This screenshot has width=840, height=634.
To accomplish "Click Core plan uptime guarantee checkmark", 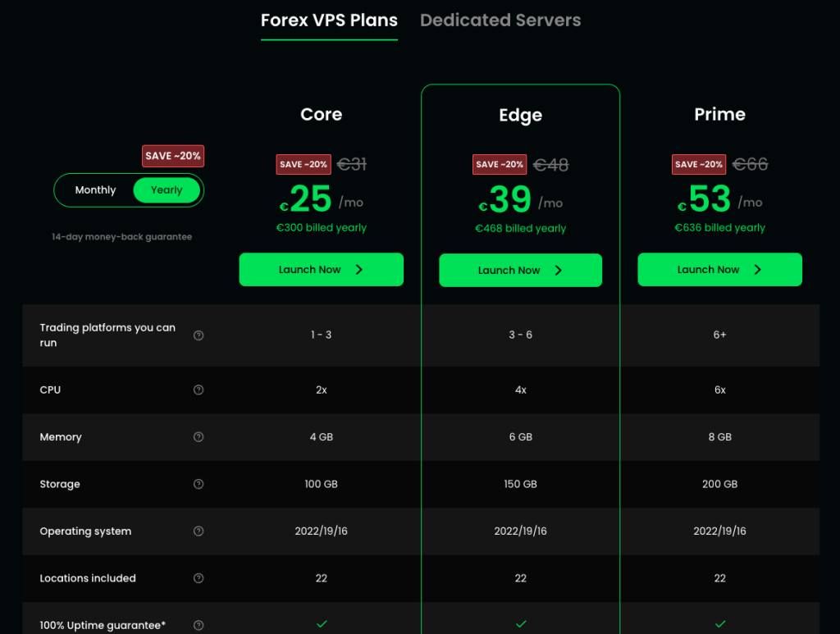I will click(321, 624).
